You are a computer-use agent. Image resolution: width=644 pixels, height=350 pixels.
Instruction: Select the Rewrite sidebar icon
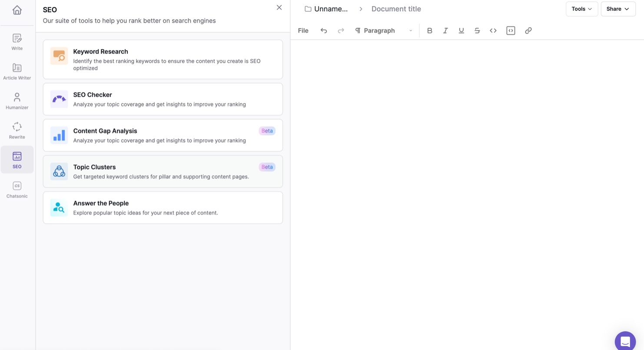(x=17, y=130)
